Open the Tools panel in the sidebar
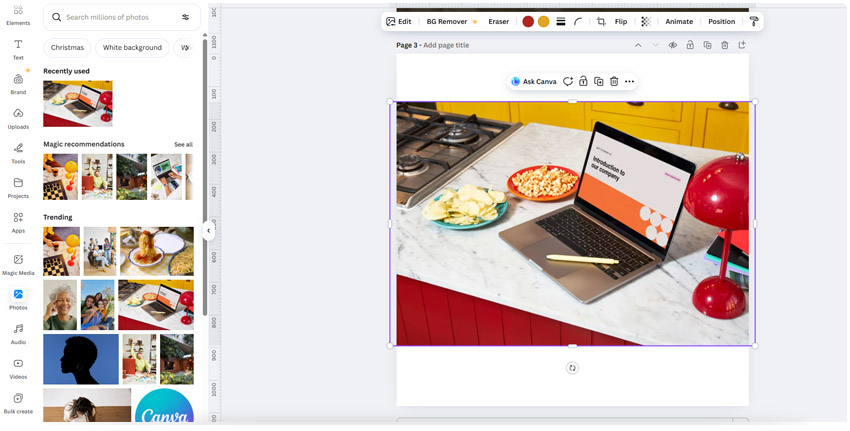 (18, 153)
